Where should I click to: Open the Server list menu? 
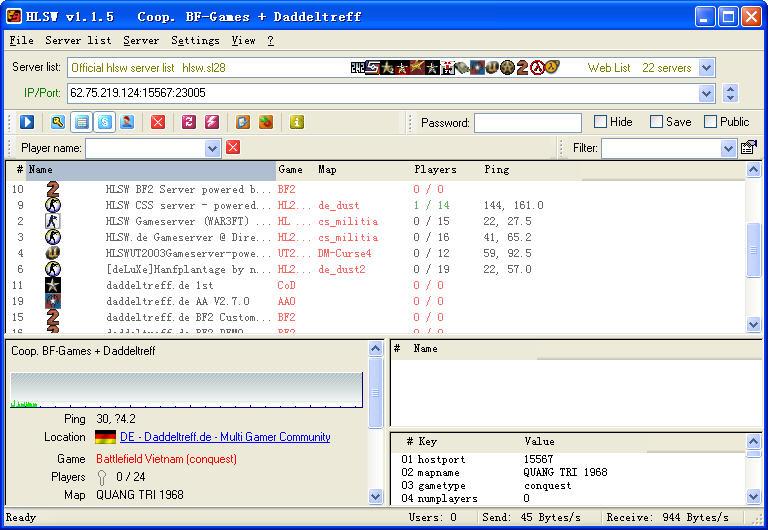tap(78, 41)
